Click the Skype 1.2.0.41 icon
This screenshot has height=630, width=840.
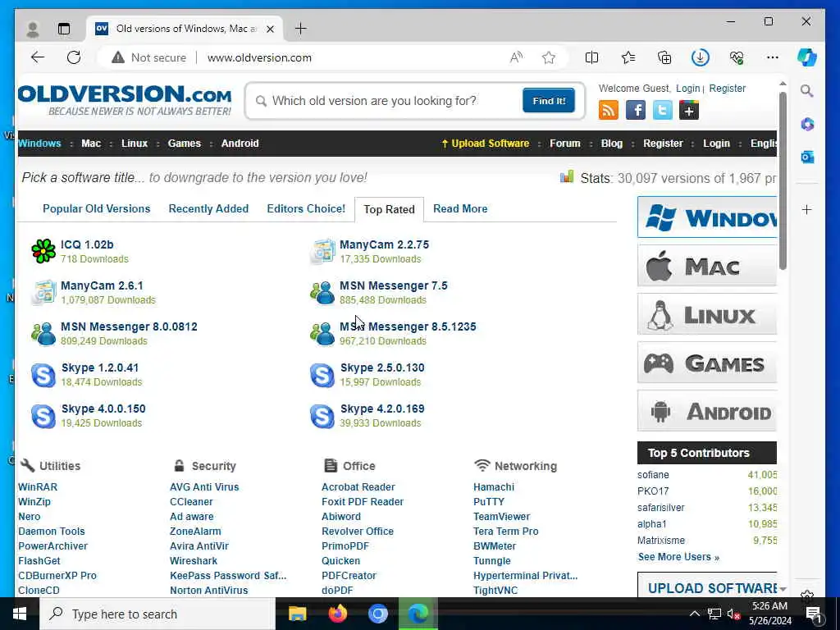(43, 374)
